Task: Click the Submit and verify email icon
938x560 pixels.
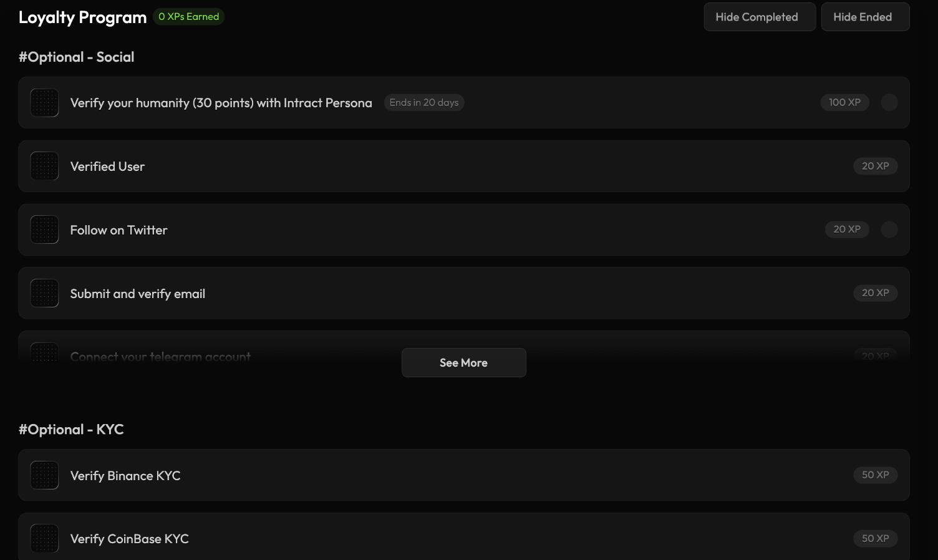Action: coord(44,294)
